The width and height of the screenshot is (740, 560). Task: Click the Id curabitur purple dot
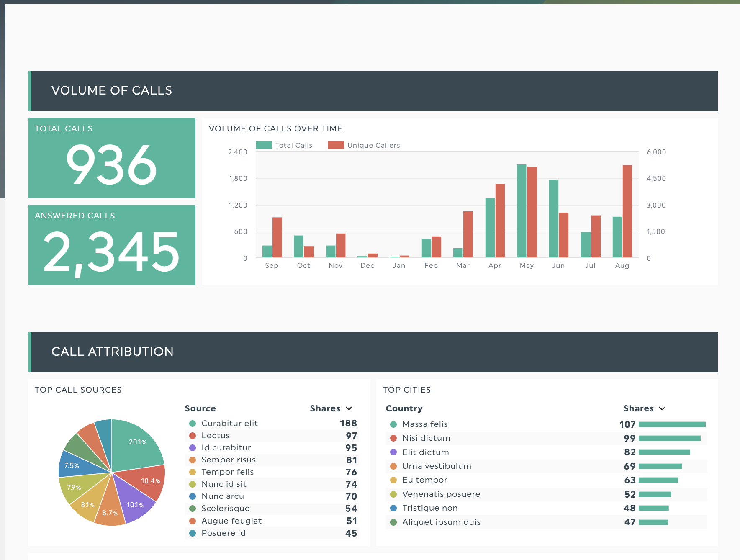pyautogui.click(x=193, y=448)
